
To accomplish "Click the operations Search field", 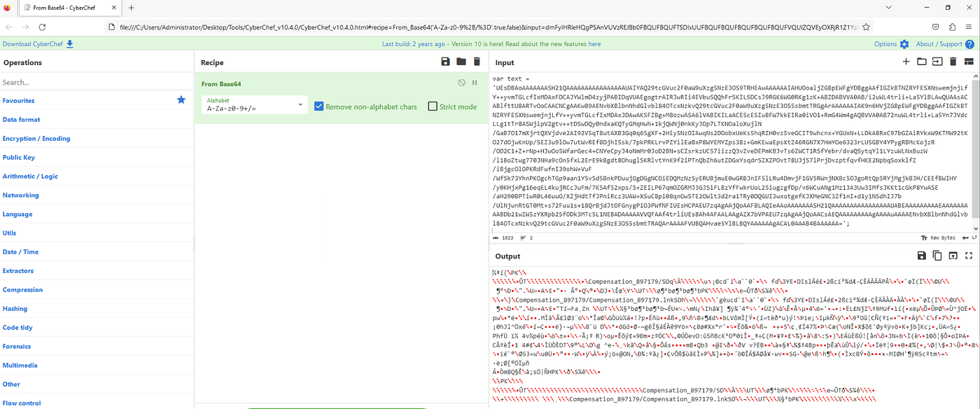I will (97, 82).
